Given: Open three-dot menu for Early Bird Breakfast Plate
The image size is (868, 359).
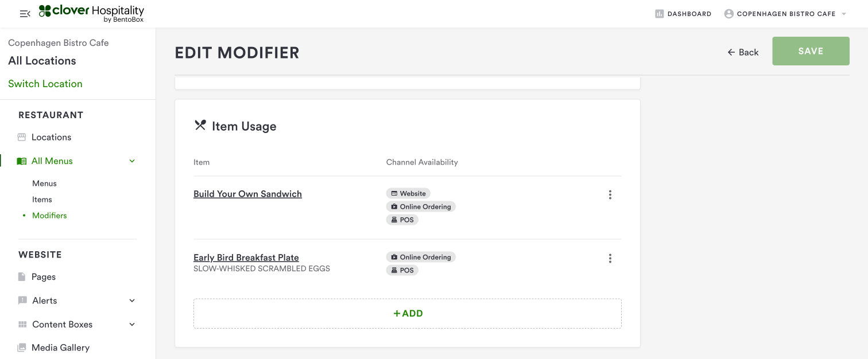Looking at the screenshot, I should [610, 259].
